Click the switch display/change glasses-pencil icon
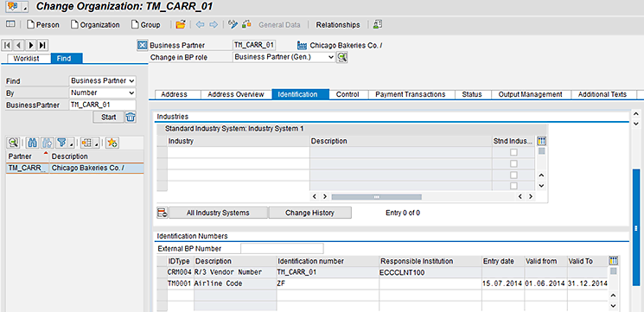The image size is (644, 312). 233,24
